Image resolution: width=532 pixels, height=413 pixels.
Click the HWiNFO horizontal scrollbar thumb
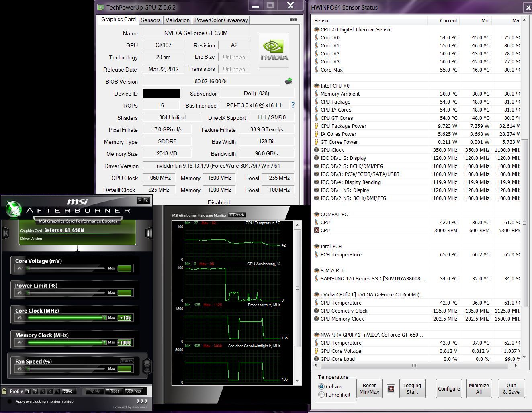[x=414, y=366]
